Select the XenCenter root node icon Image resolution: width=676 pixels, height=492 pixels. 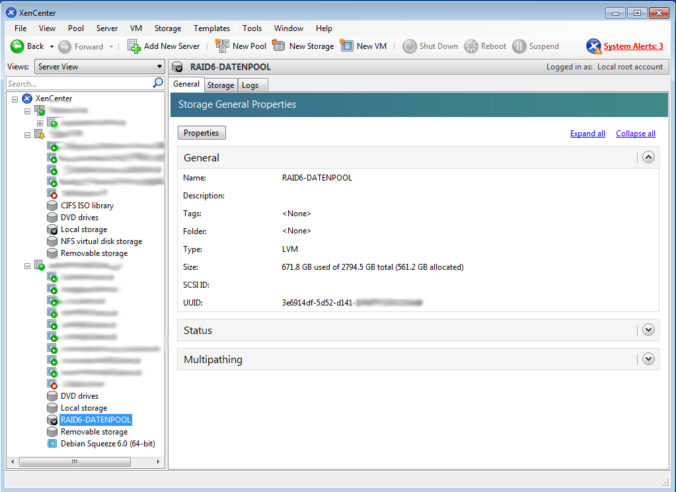(27, 98)
